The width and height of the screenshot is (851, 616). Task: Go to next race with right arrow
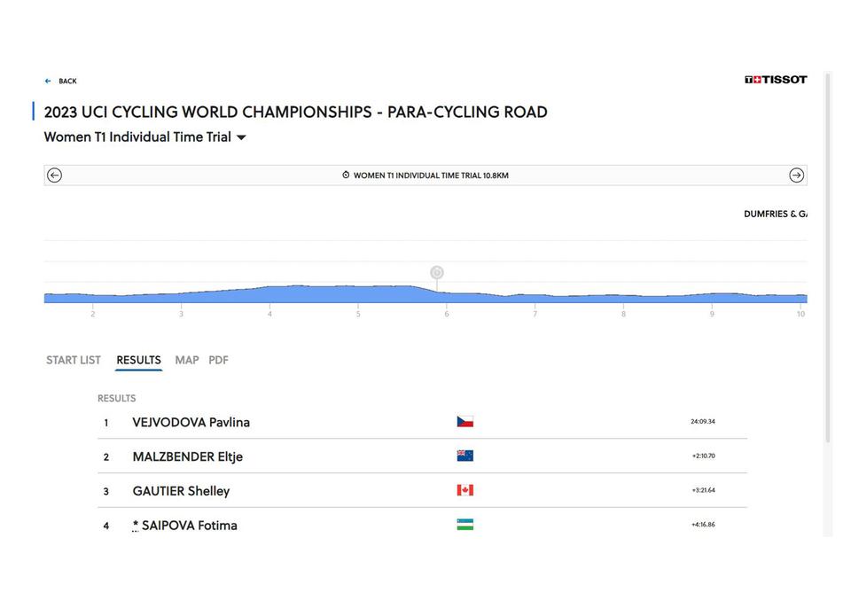[x=796, y=175]
